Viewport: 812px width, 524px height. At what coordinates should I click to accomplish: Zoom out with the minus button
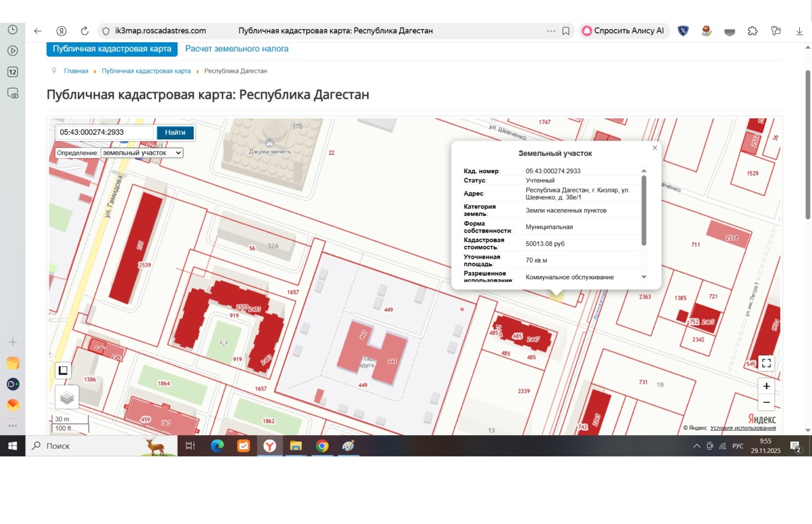coord(766,403)
